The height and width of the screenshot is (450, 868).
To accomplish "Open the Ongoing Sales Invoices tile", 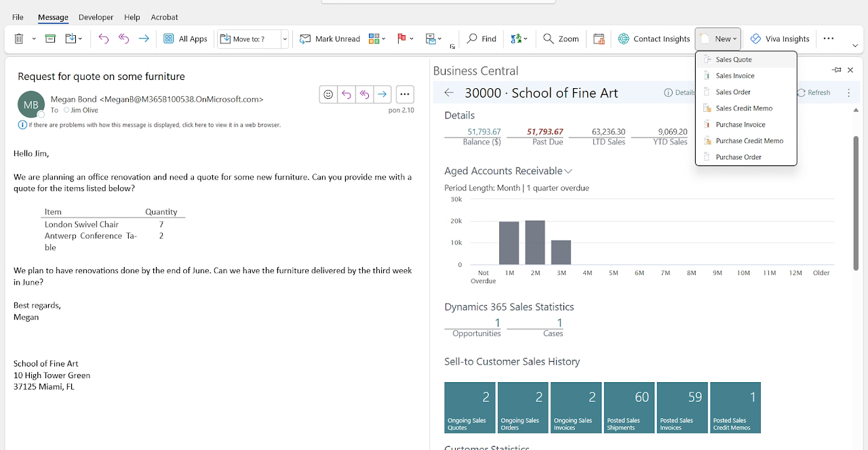I will pos(576,408).
